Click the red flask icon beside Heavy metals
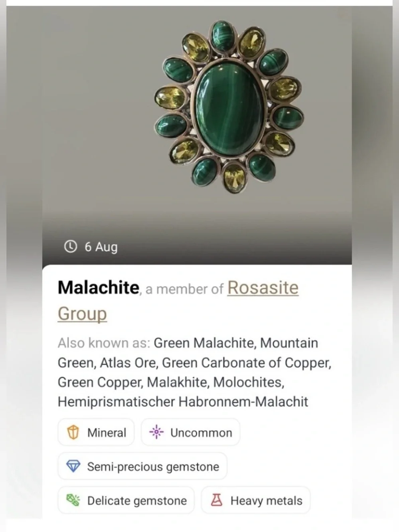Viewport: 399px width, 532px height. point(217,500)
